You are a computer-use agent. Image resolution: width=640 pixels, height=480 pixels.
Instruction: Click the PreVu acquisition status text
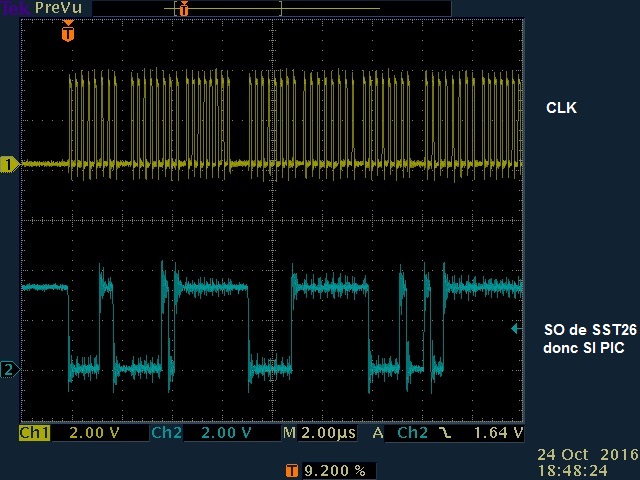point(58,8)
